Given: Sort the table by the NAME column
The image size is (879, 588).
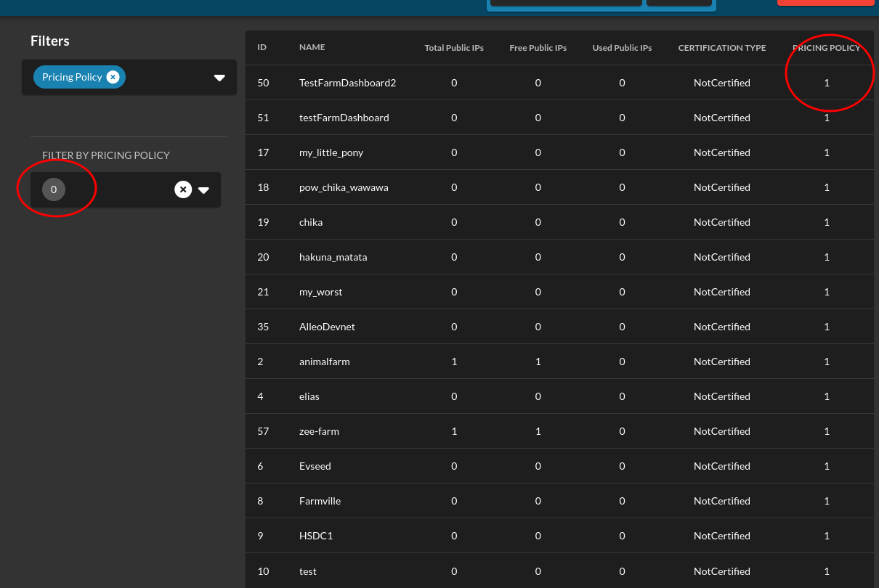Looking at the screenshot, I should tap(312, 47).
